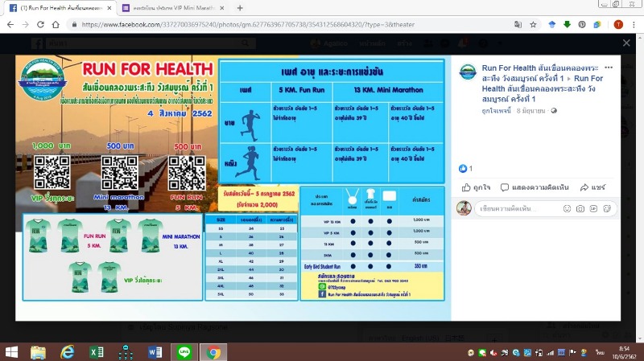
Task: Click the 13 KM. Mini Marathon column header
Action: (389, 90)
